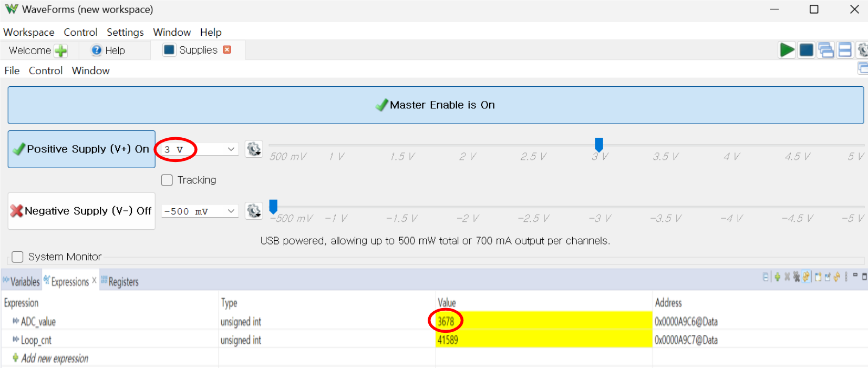Open the File menu in Supplies

click(12, 70)
